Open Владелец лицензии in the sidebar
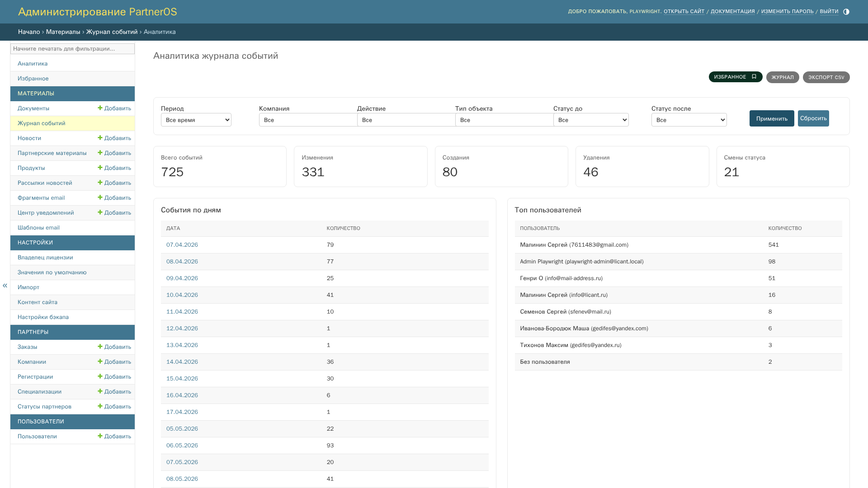 (45, 258)
